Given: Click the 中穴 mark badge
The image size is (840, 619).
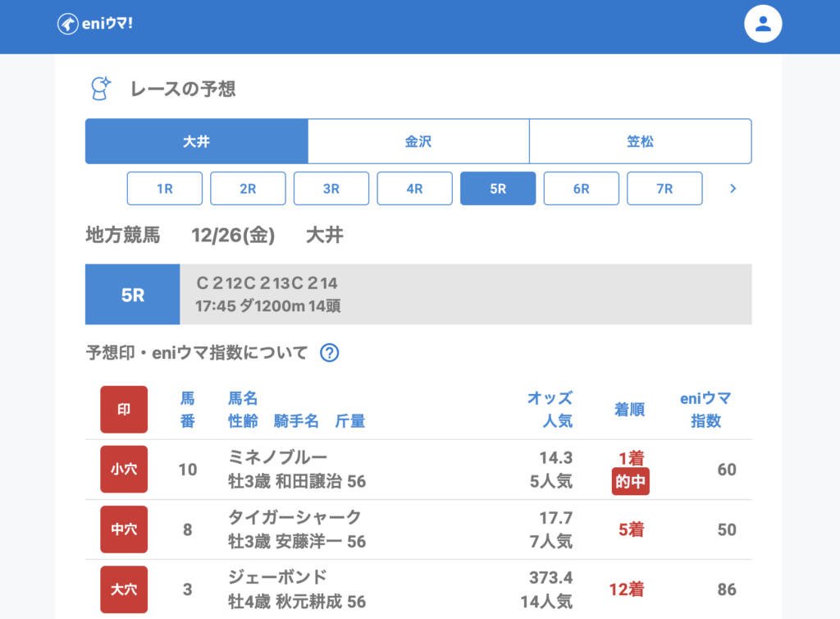Looking at the screenshot, I should click(124, 530).
